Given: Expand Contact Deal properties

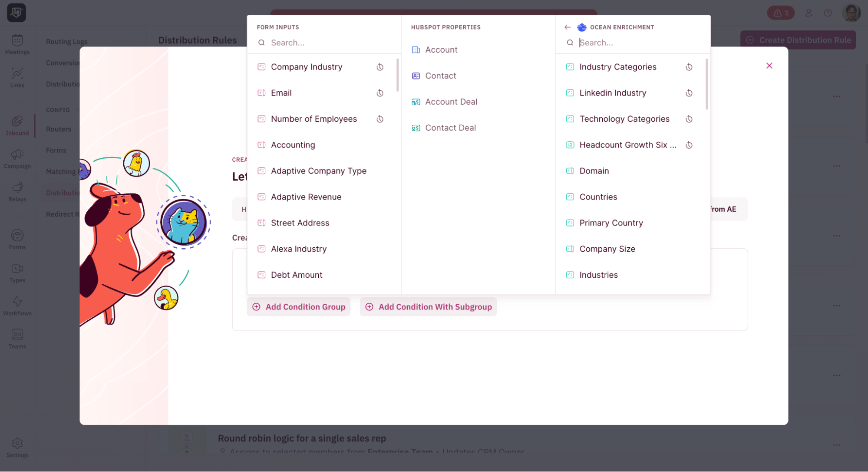Looking at the screenshot, I should point(450,128).
